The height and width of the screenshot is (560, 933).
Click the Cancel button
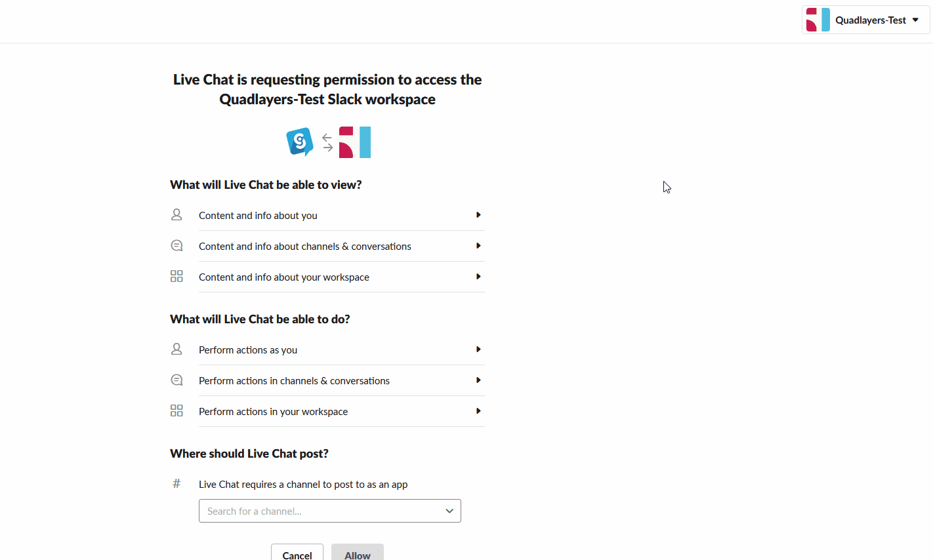click(x=297, y=552)
